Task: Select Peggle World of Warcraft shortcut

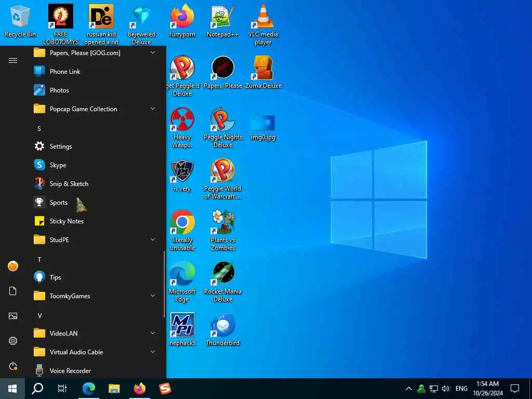Action: tap(222, 179)
